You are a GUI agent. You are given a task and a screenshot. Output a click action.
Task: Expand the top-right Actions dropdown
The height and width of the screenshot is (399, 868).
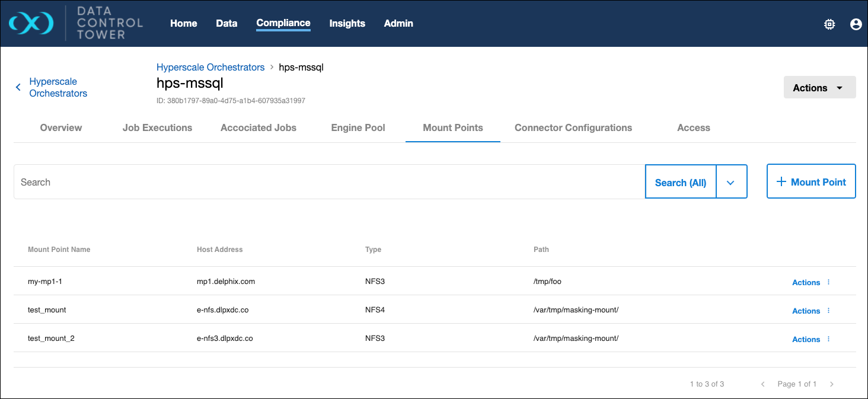pyautogui.click(x=819, y=88)
